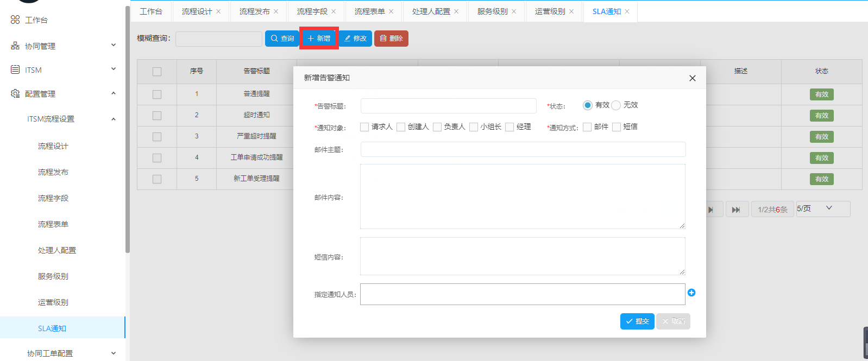Open the 5/页 page size dropdown
The image size is (868, 361).
coord(822,208)
